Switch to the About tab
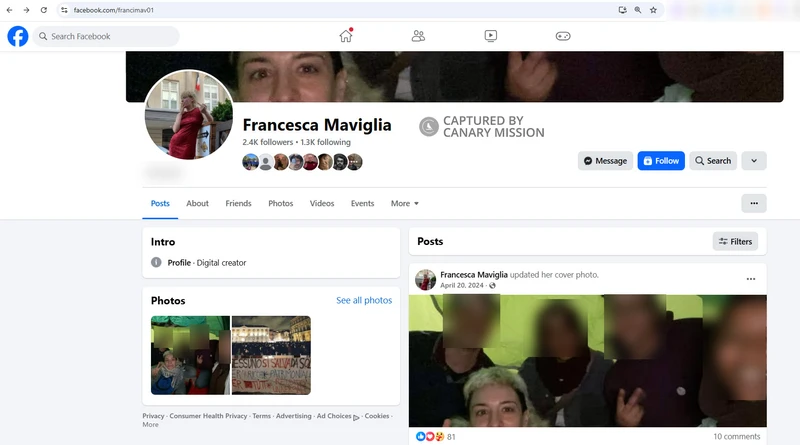 tap(197, 203)
